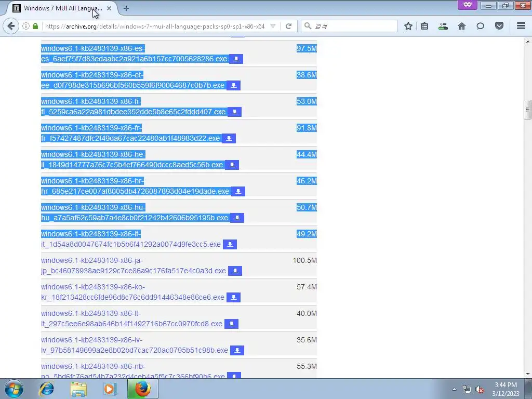Download the x86-he-il exe file icon
The height and width of the screenshot is (399, 532).
pyautogui.click(x=232, y=165)
